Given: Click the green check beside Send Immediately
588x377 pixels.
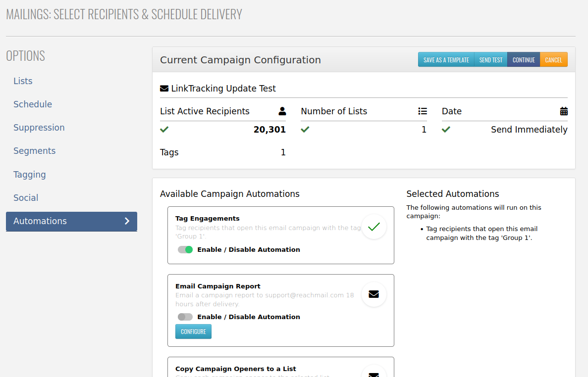Looking at the screenshot, I should [446, 130].
